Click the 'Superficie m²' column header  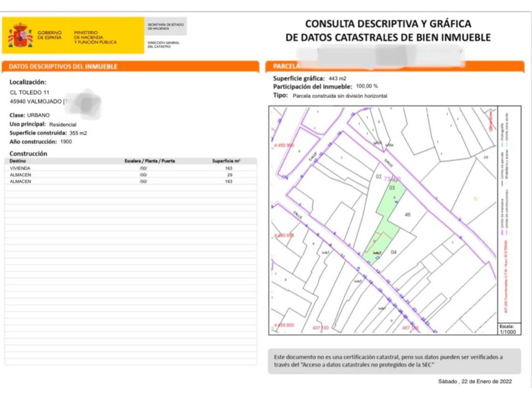pos(226,161)
